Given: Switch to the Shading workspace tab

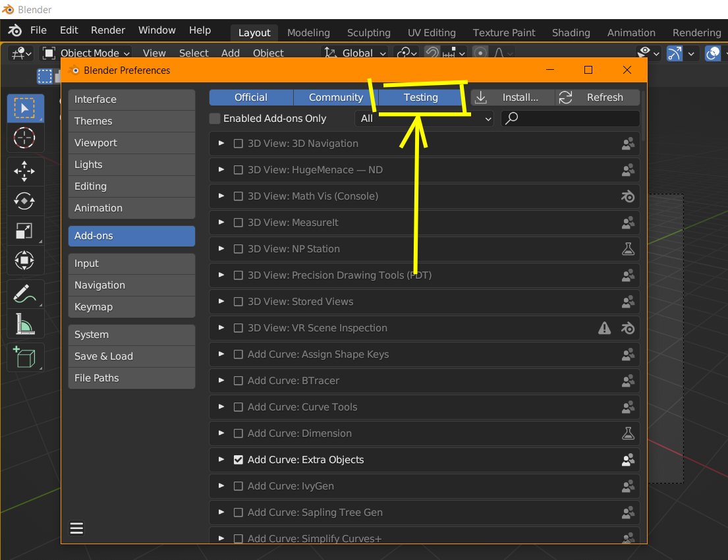Looking at the screenshot, I should tap(571, 32).
